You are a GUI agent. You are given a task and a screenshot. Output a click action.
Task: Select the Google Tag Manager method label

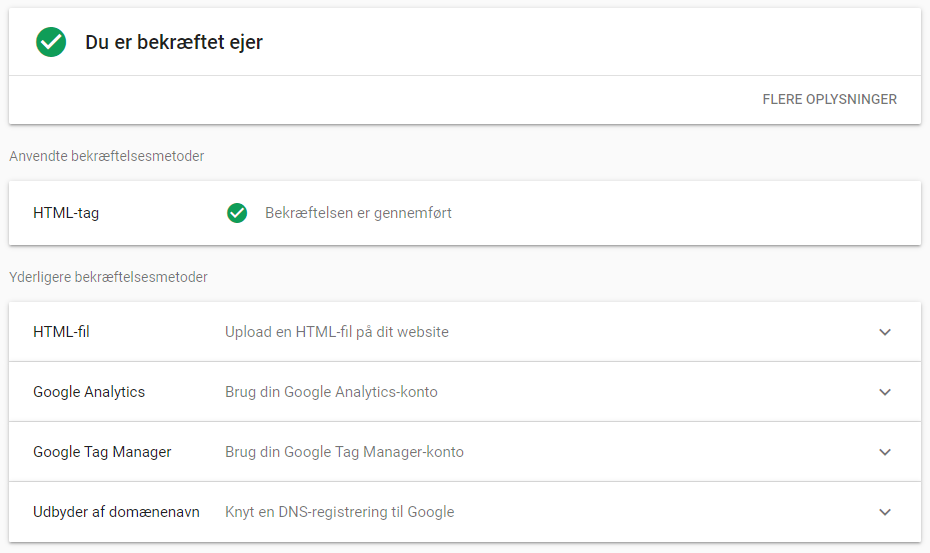pos(102,452)
